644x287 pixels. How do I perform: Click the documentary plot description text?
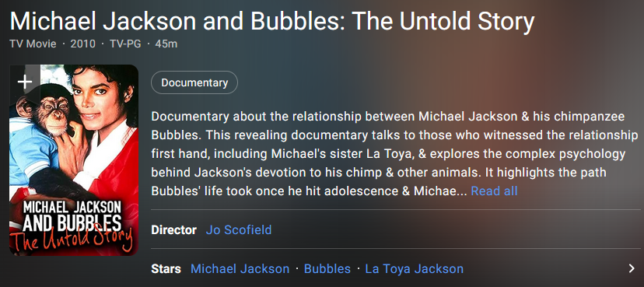(x=394, y=153)
